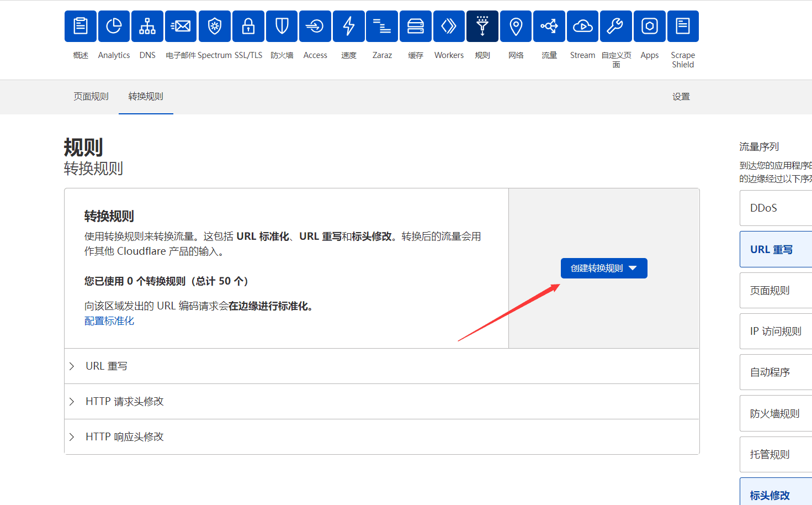Open the 创建转换规则 dropdown button
Viewport: 812px width, 505px height.
pos(604,269)
